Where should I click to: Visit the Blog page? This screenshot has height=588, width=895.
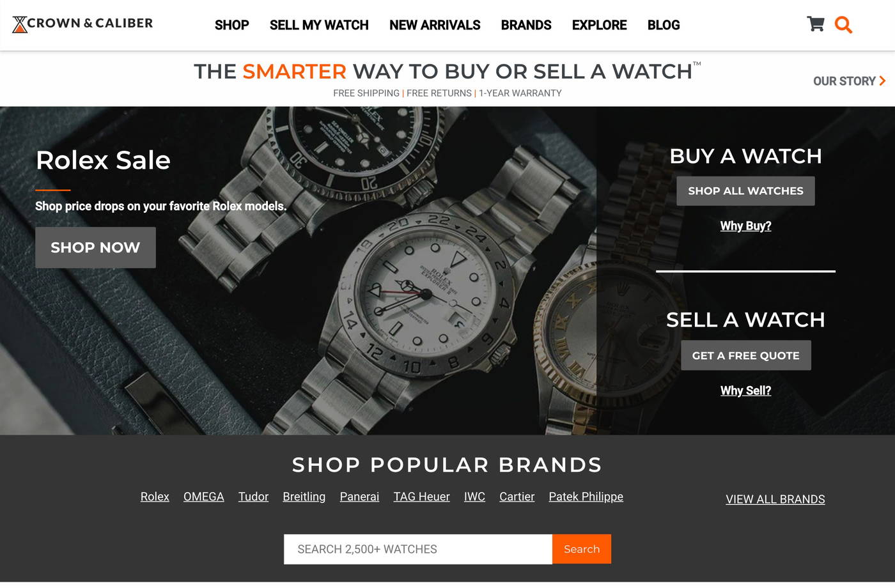[664, 25]
